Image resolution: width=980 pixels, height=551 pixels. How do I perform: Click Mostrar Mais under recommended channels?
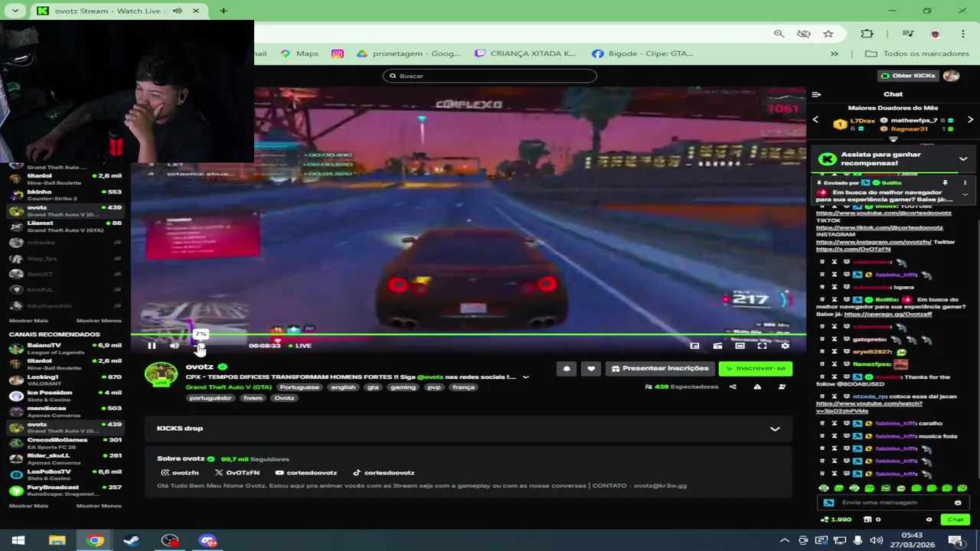pyautogui.click(x=28, y=506)
